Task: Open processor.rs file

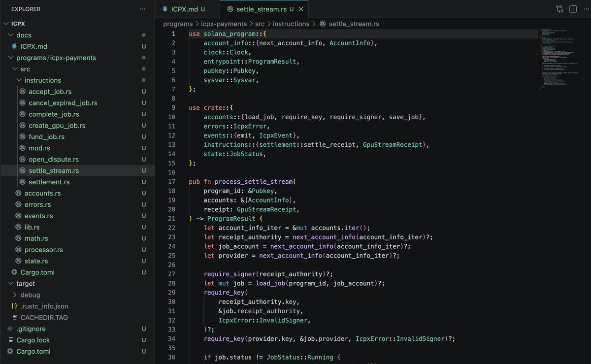Action: 44,250
